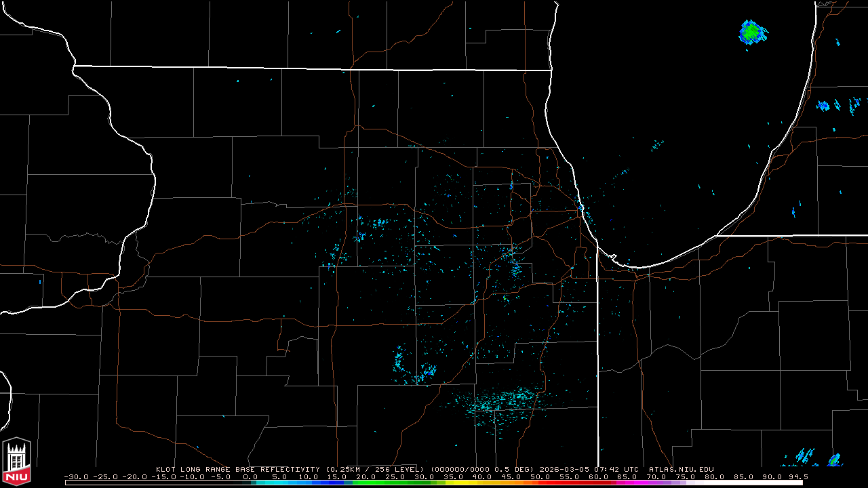This screenshot has height=488, width=868.
Task: Click the green 20.0 dBZ segment of color scale
Action: 367,483
